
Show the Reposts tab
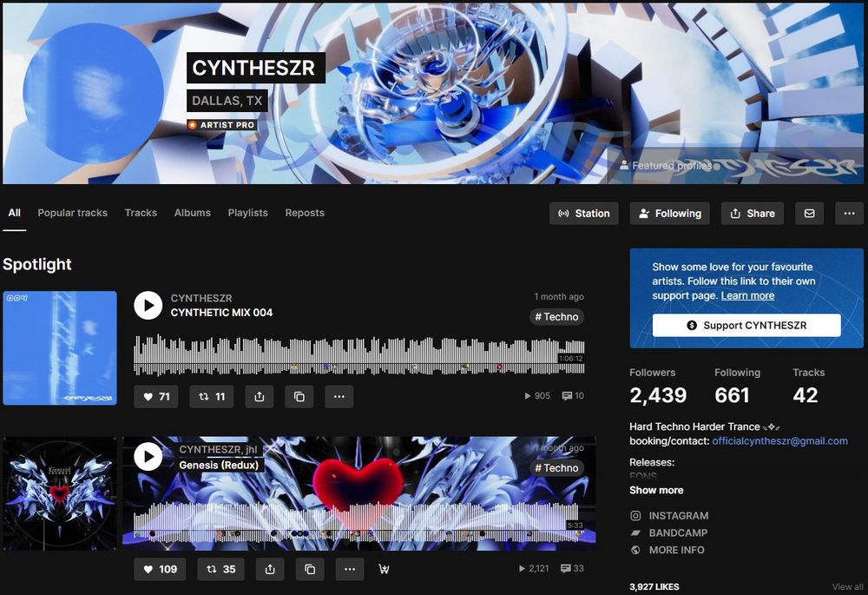(x=305, y=213)
